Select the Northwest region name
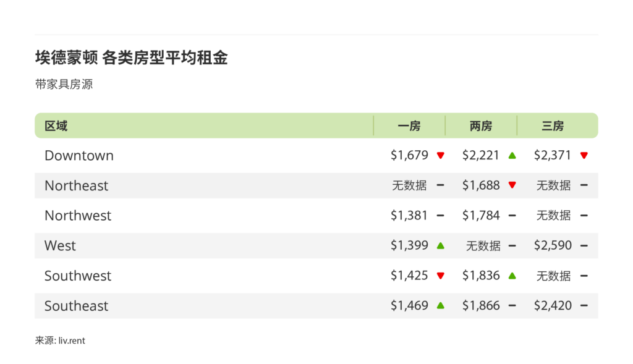This screenshot has width=633, height=364. click(78, 216)
